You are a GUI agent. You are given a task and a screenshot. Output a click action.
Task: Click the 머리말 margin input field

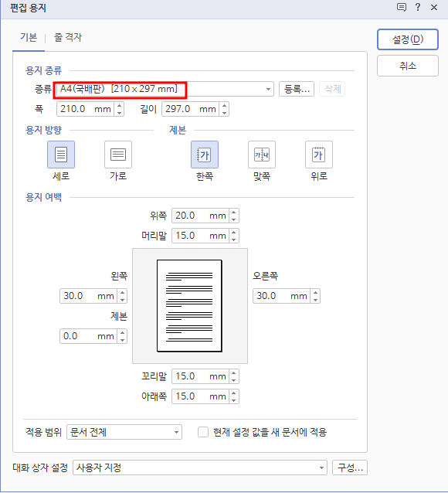coord(200,236)
